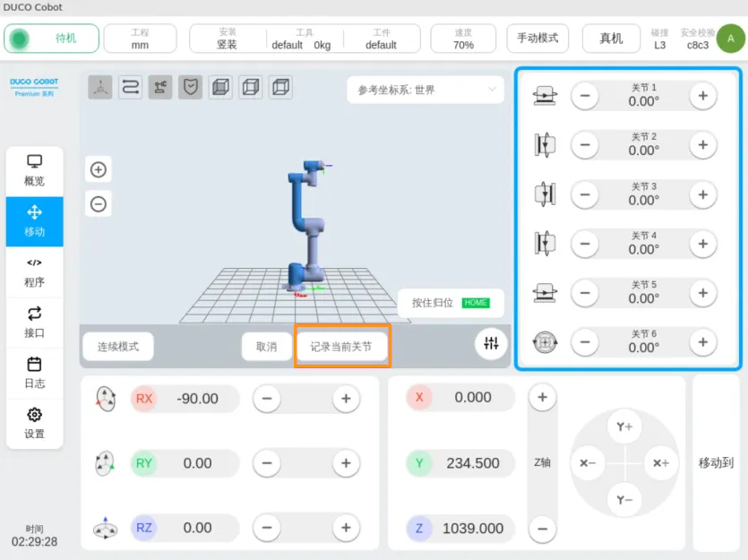Click the 移动到 move-to button

click(x=716, y=462)
